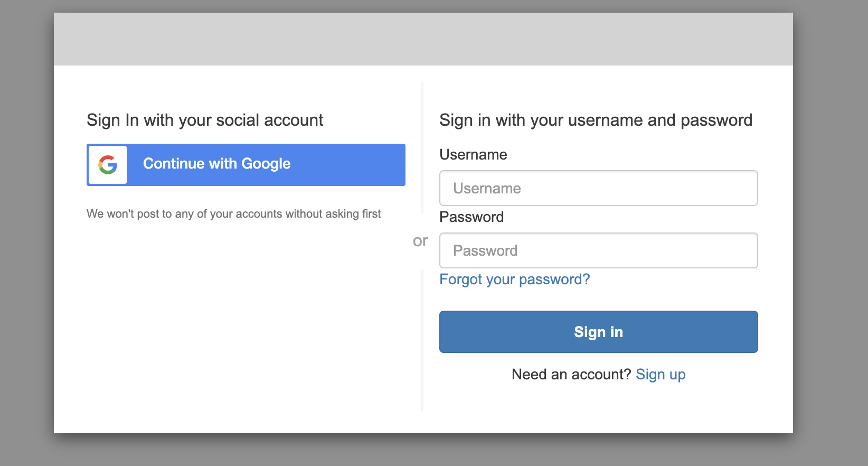Submit with the Sign in button
This screenshot has width=868, height=466.
point(599,332)
